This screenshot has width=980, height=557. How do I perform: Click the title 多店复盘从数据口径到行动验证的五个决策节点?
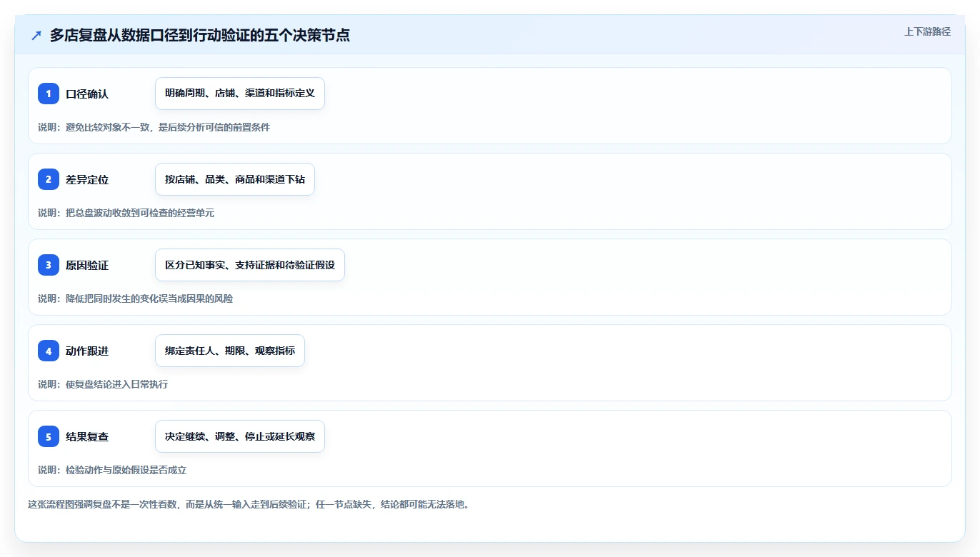tap(199, 35)
